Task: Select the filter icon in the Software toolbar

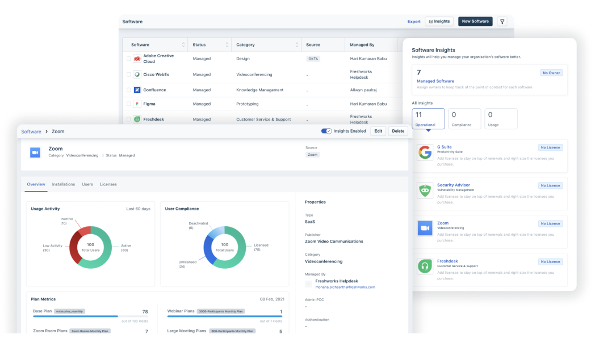Action: click(x=502, y=21)
